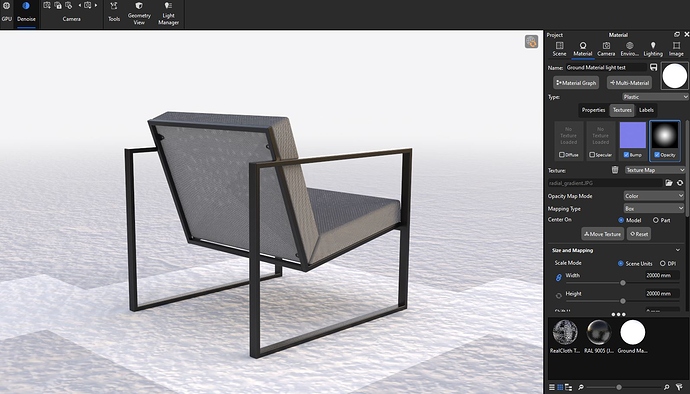Enable the Diffuse texture checkbox
This screenshot has height=394, width=690.
click(x=562, y=155)
